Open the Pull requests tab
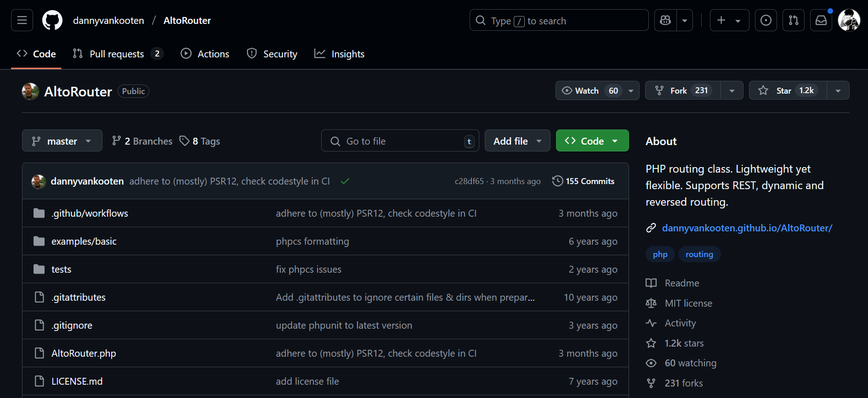Image resolution: width=868 pixels, height=398 pixels. (118, 54)
